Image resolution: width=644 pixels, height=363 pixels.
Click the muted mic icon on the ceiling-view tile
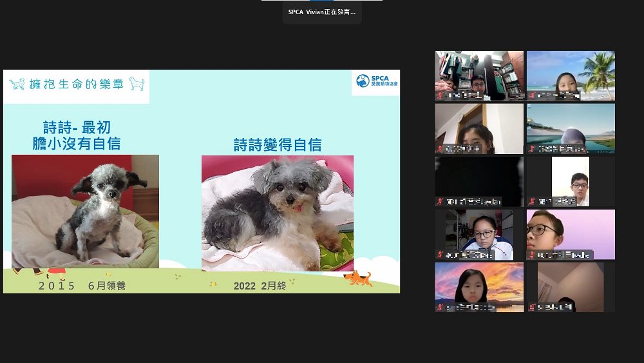pyautogui.click(x=532, y=308)
